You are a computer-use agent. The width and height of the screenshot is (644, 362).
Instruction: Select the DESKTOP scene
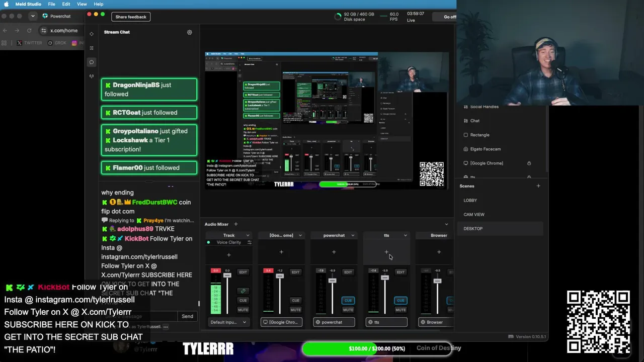click(500, 229)
